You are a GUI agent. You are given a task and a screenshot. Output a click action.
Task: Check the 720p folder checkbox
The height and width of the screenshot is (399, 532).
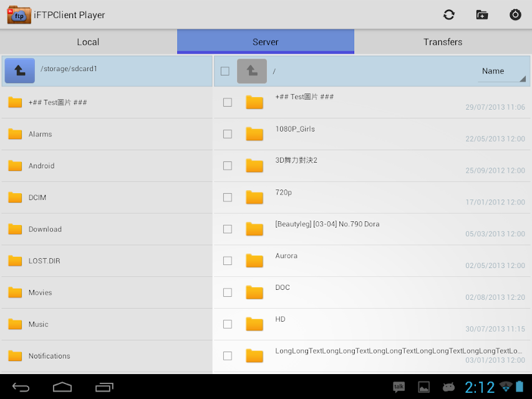click(x=228, y=197)
